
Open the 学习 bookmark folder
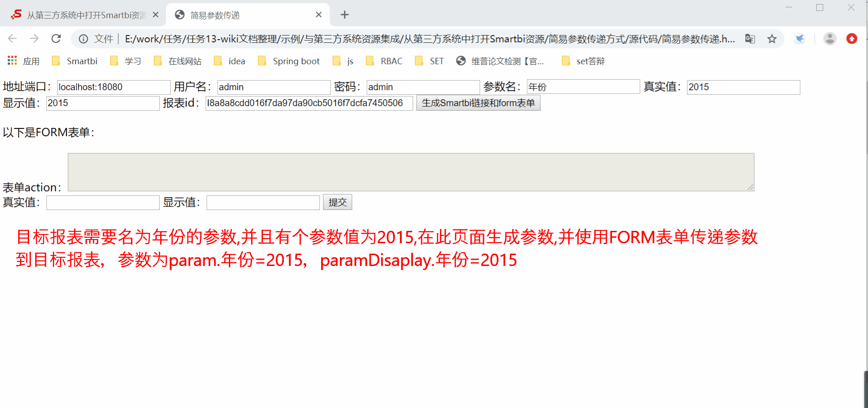(126, 61)
